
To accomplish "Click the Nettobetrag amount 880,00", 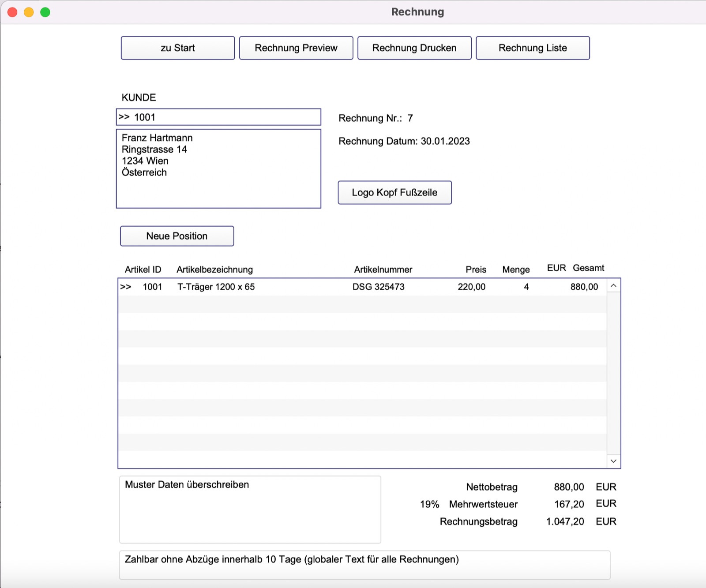I will click(569, 487).
